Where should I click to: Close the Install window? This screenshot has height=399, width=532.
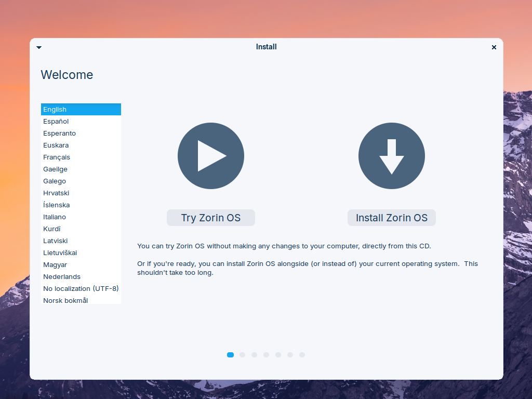(x=494, y=47)
